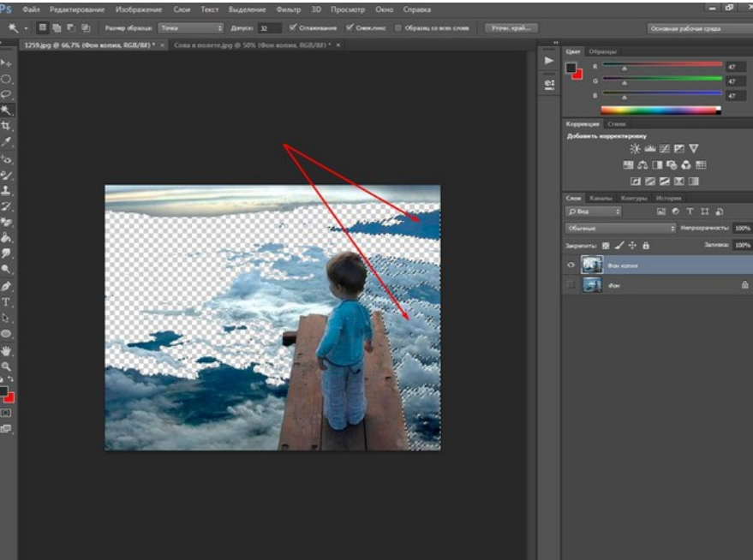Select the Crop tool

click(6, 126)
